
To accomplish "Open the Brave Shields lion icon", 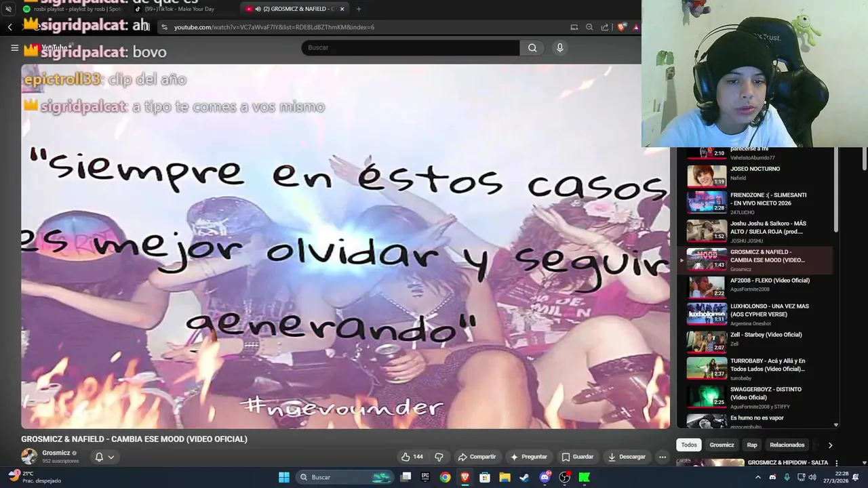I will click(x=622, y=27).
